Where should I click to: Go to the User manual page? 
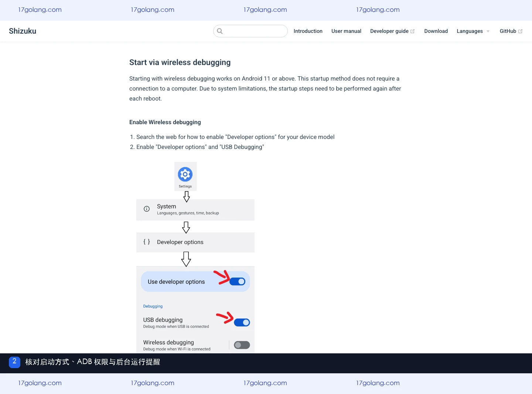346,31
